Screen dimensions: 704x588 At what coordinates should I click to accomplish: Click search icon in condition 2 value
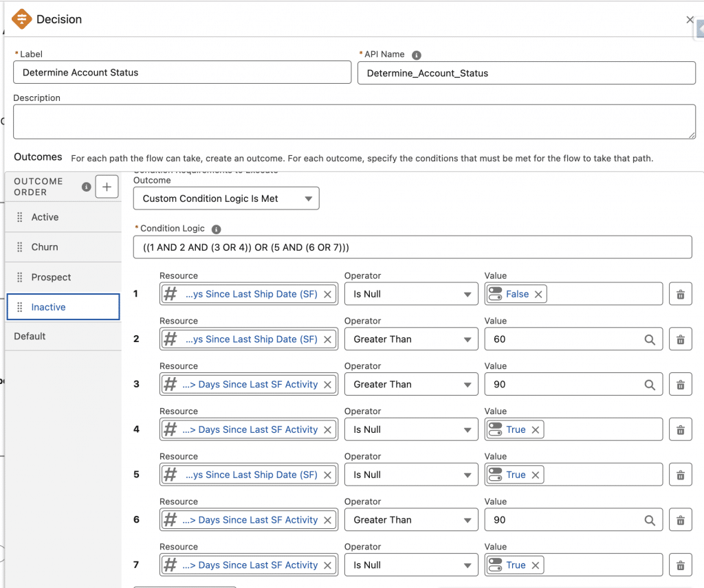649,339
